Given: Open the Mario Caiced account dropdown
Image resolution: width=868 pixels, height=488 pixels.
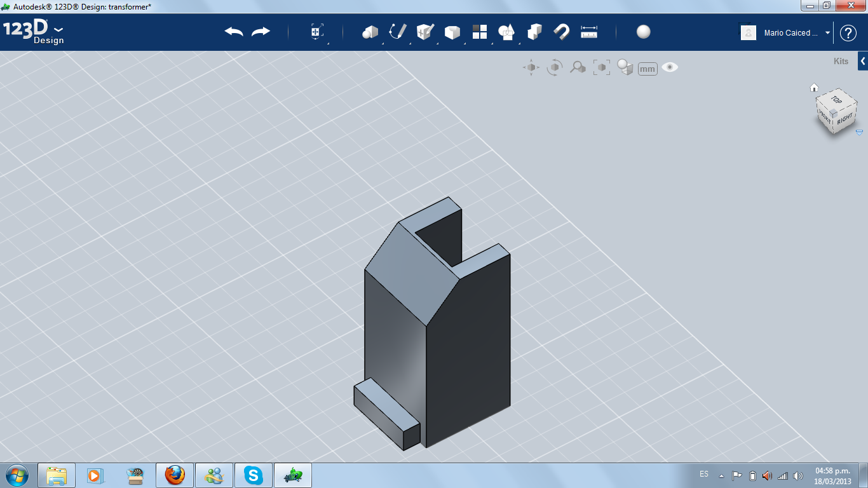Looking at the screenshot, I should pos(828,33).
